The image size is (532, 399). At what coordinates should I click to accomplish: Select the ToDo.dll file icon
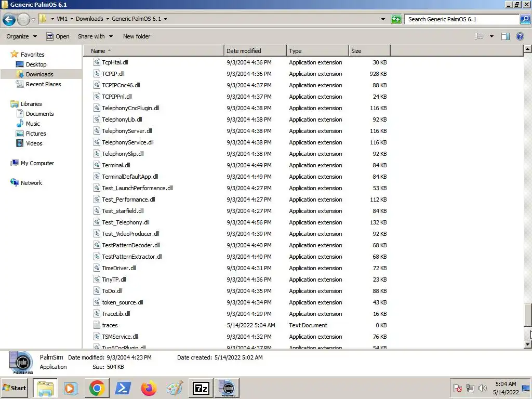pos(97,291)
